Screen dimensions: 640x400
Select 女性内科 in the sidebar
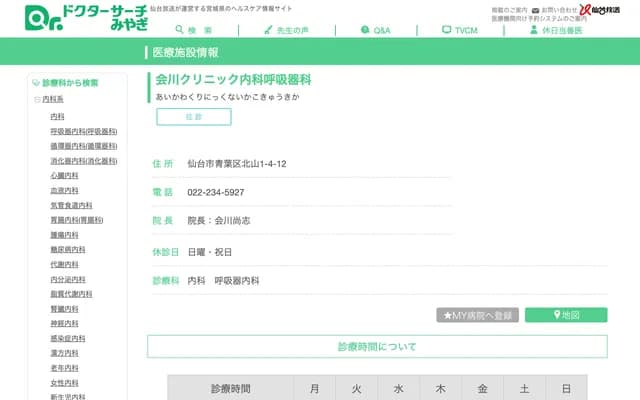64,382
